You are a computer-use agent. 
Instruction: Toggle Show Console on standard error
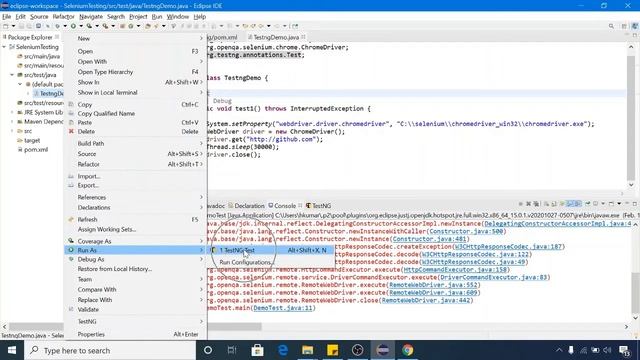coord(578,203)
